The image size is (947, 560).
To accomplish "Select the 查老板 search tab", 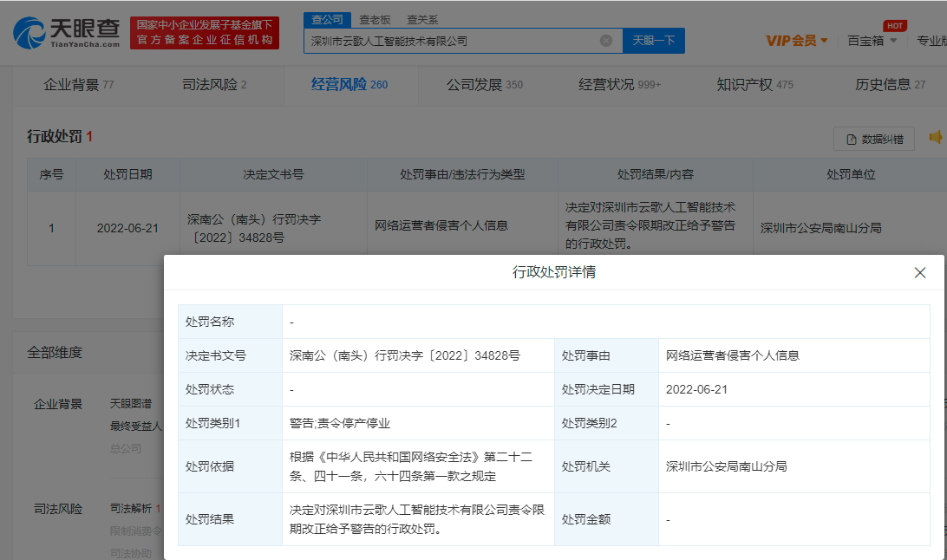I will coord(375,20).
